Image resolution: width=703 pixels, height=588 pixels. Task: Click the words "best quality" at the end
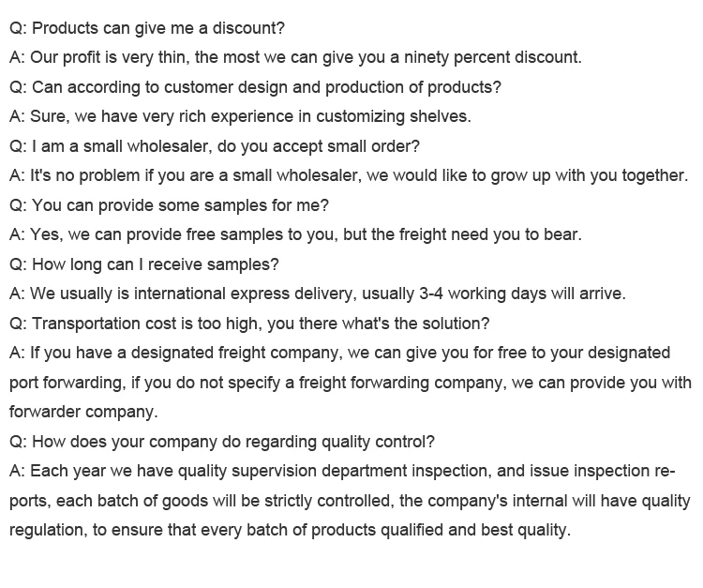tap(526, 530)
